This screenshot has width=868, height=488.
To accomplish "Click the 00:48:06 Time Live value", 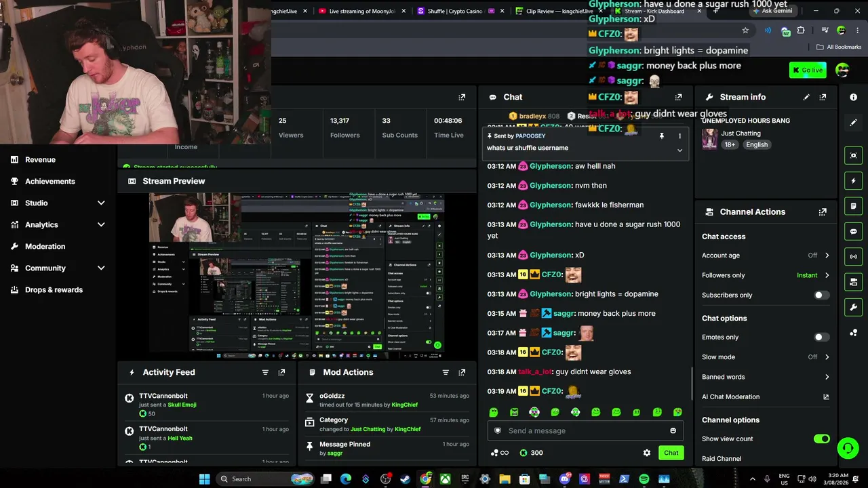I will [448, 121].
